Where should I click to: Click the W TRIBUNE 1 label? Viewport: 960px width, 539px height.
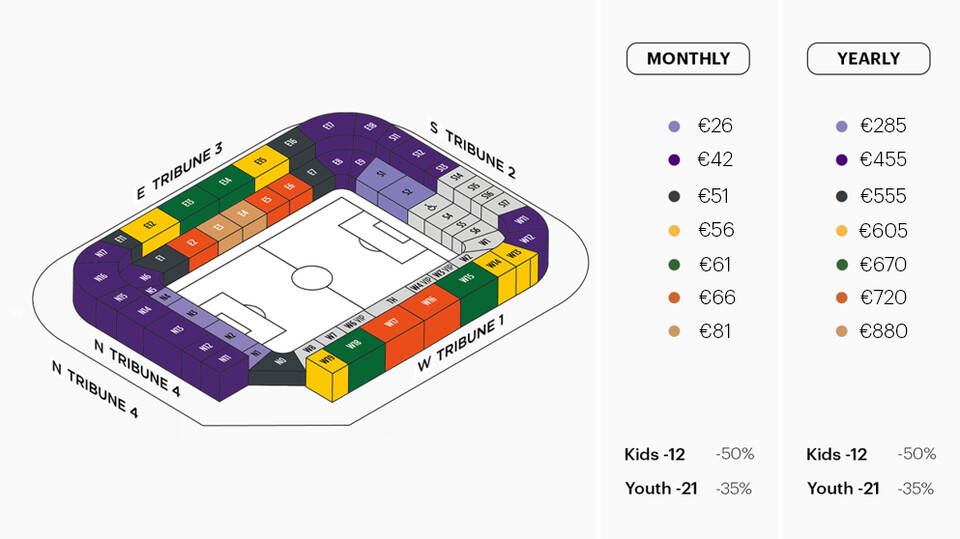click(462, 345)
